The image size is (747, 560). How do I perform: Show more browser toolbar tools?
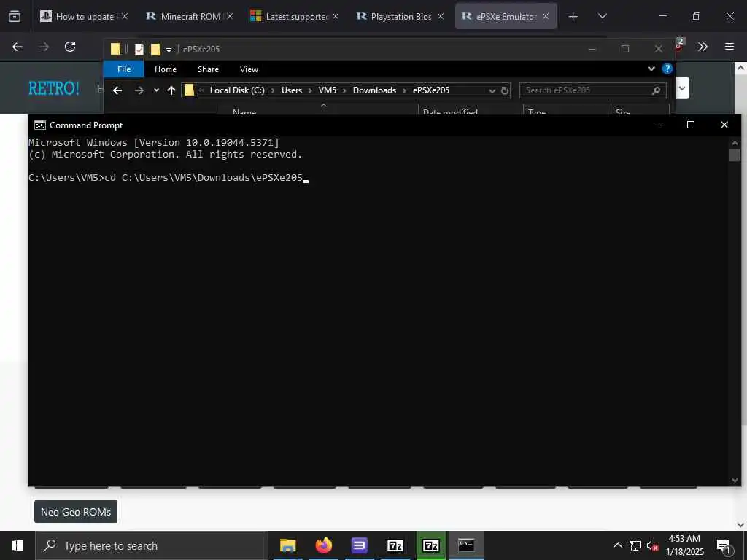[x=703, y=47]
